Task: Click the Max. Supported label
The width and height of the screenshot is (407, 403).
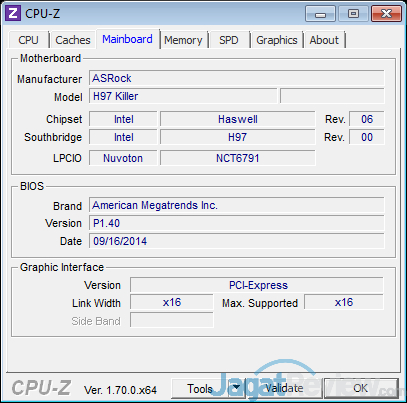Action: point(260,303)
